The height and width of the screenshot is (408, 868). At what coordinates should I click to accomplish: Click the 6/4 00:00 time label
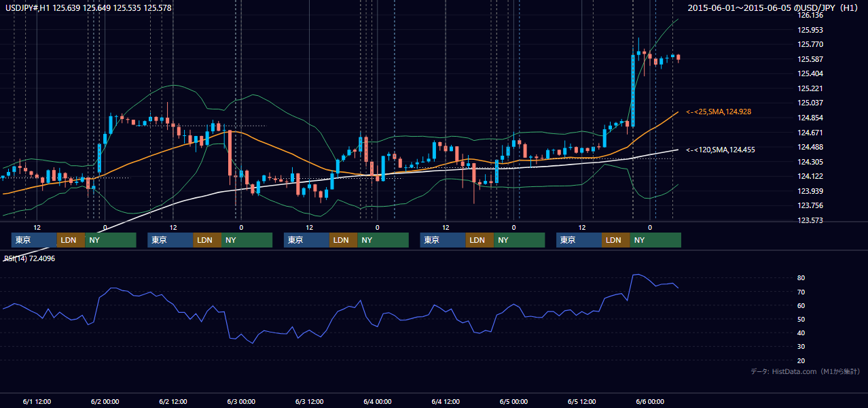pos(377,401)
